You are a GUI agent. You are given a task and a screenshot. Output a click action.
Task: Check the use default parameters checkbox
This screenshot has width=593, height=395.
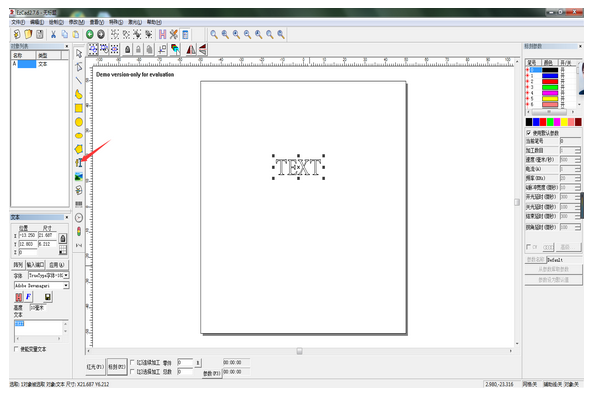[x=529, y=133]
